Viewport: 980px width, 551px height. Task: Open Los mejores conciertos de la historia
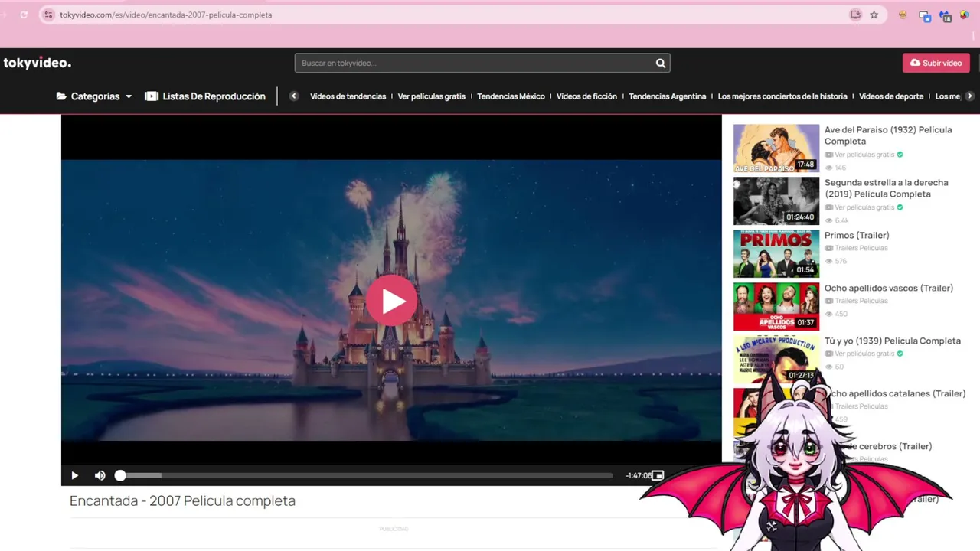tap(782, 96)
